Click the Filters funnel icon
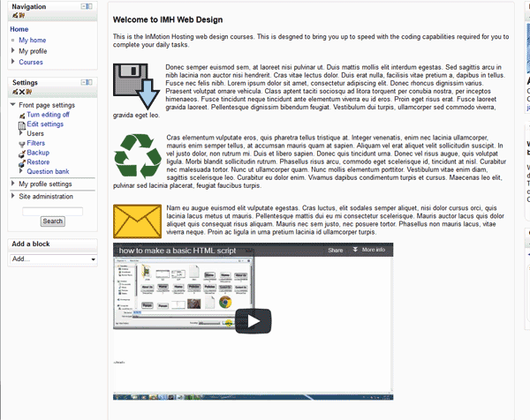530x420 pixels. 21,143
